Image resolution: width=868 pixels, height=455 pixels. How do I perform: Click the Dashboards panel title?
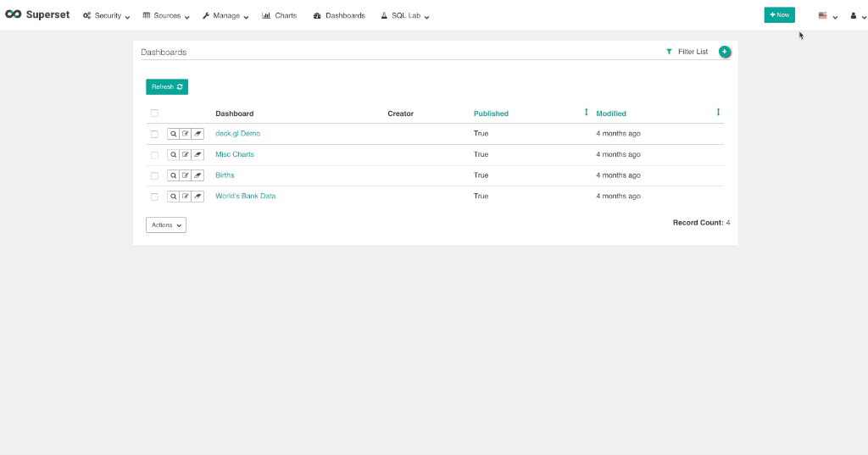coord(164,52)
